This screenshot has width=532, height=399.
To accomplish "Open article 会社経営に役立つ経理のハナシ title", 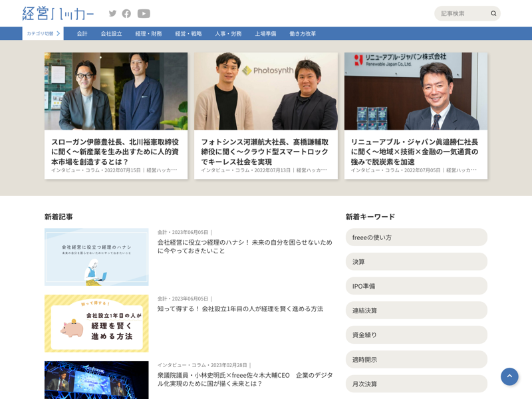I will coord(245,247).
